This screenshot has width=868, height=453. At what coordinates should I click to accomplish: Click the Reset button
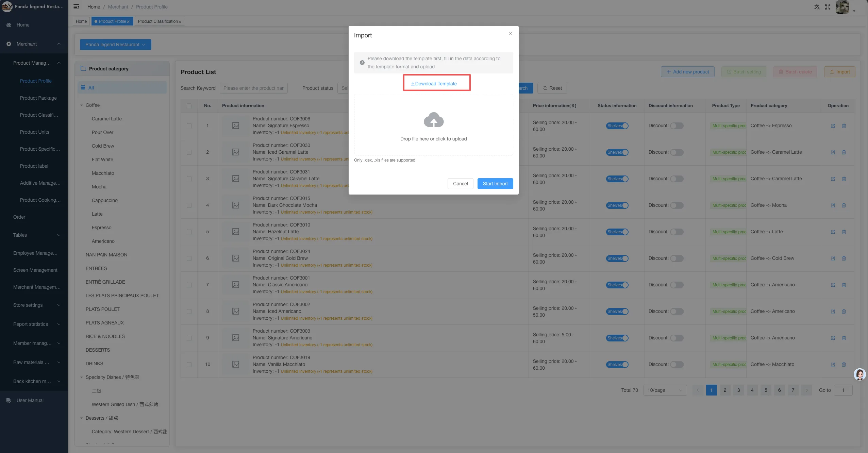pos(552,88)
